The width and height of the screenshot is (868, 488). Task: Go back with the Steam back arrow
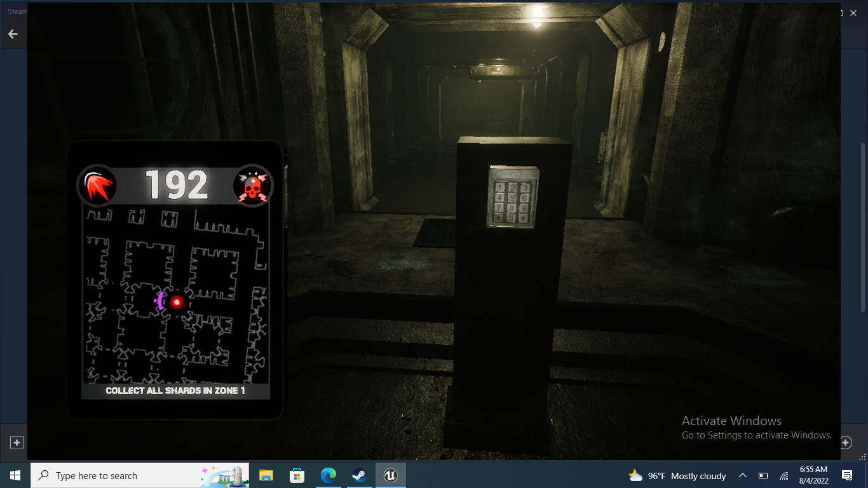point(13,34)
